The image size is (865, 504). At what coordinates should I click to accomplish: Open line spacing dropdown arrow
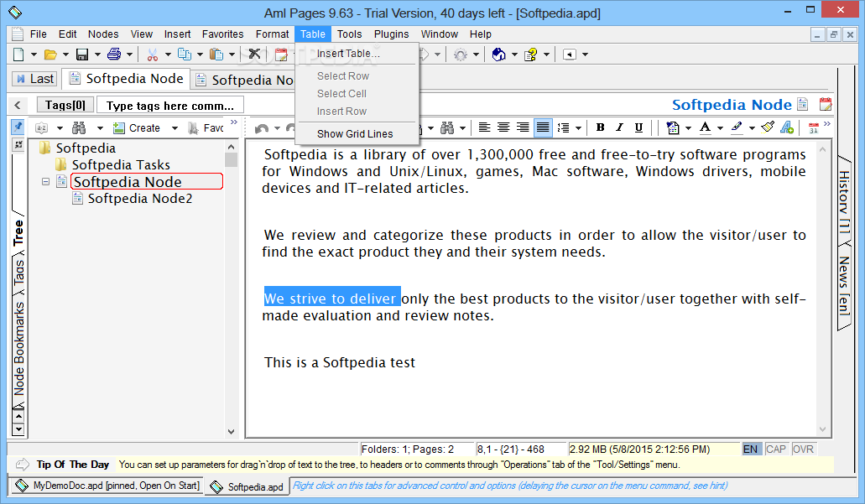pyautogui.click(x=578, y=128)
